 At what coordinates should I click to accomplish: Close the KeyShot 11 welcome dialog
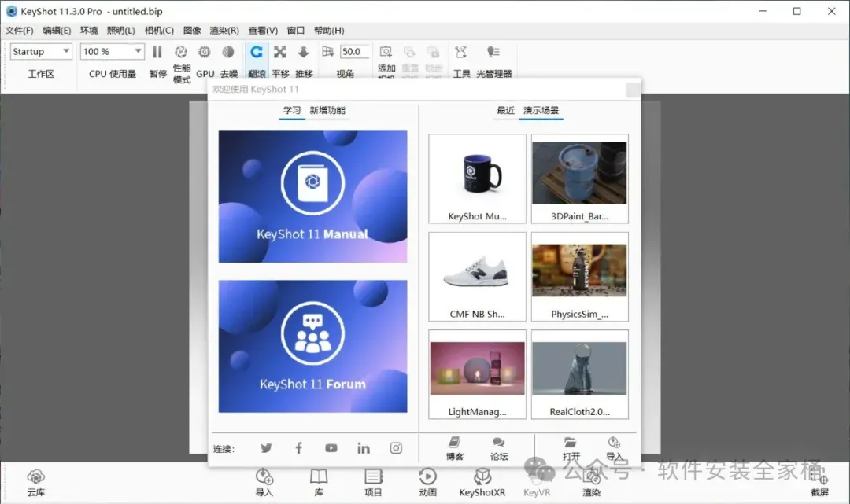point(633,90)
